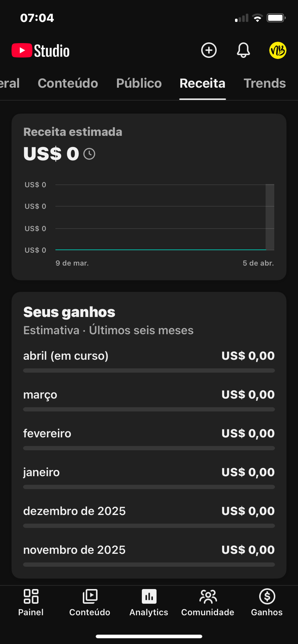Open Conteúdo in bottom navigation

90,603
